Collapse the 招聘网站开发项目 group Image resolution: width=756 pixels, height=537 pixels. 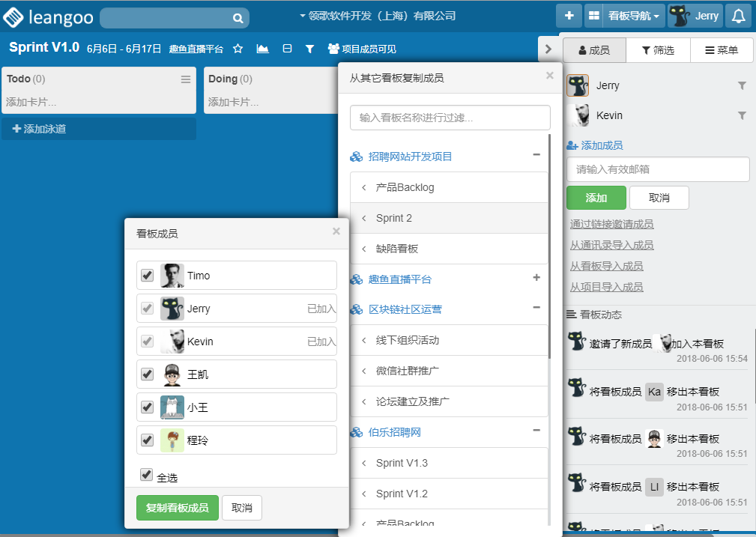click(x=536, y=155)
